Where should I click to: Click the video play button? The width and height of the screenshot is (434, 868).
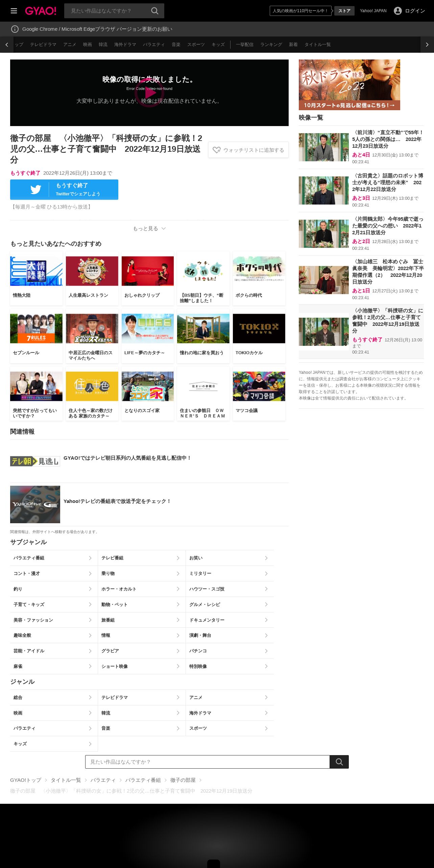[x=149, y=93]
